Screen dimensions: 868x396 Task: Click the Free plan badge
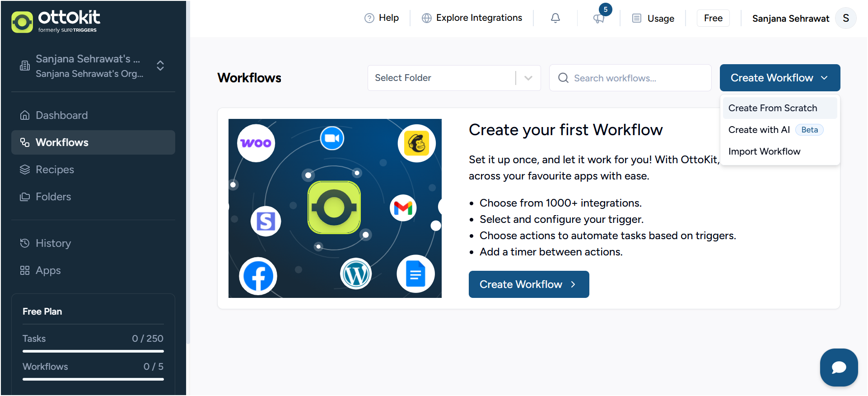(713, 18)
